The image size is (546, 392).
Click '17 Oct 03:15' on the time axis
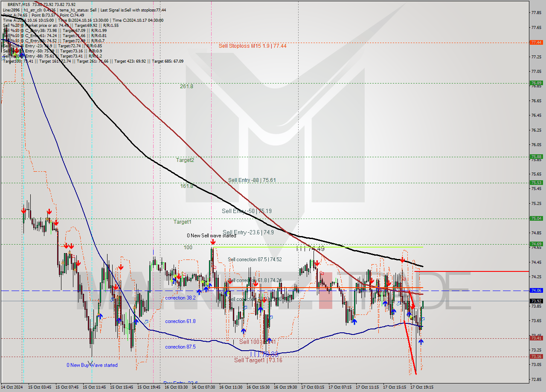click(313, 387)
